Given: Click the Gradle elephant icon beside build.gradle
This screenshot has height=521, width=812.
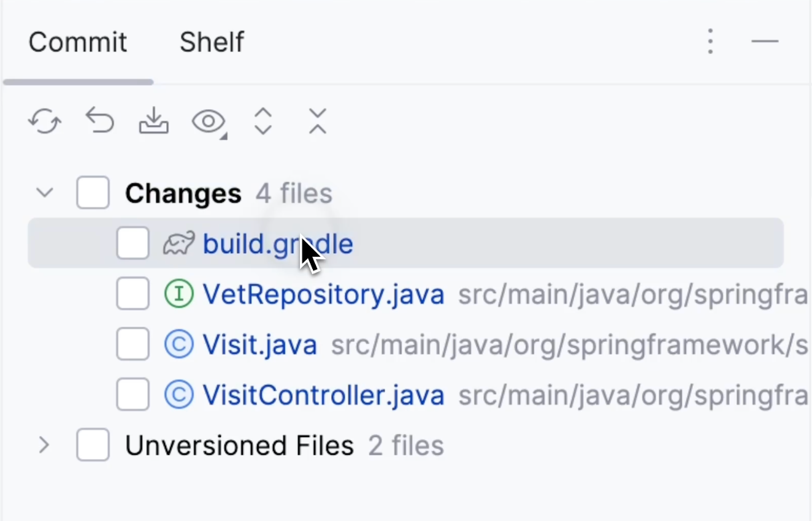Looking at the screenshot, I should [x=178, y=243].
